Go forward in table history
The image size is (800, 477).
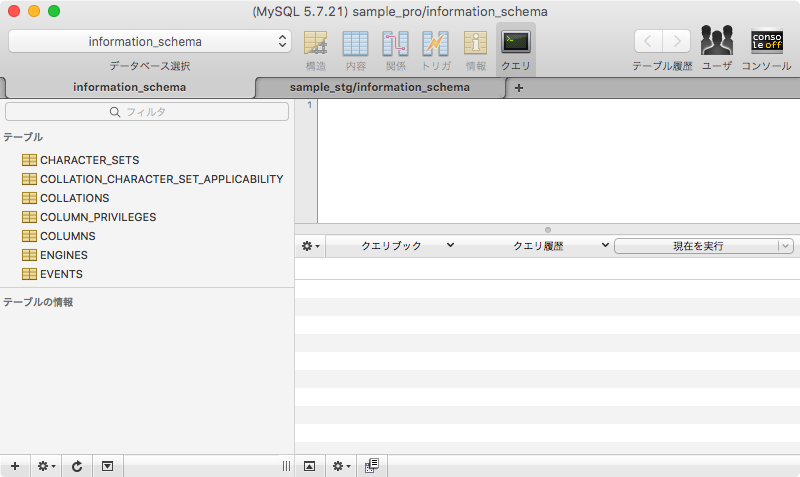[x=677, y=41]
